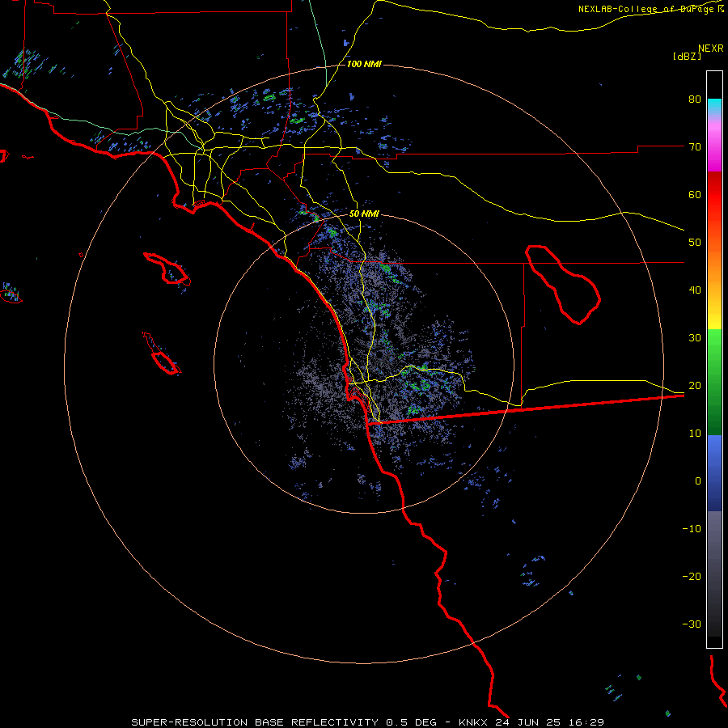The height and width of the screenshot is (728, 728).
Task: Click the -20 value on the dBZ scale
Action: point(692,576)
